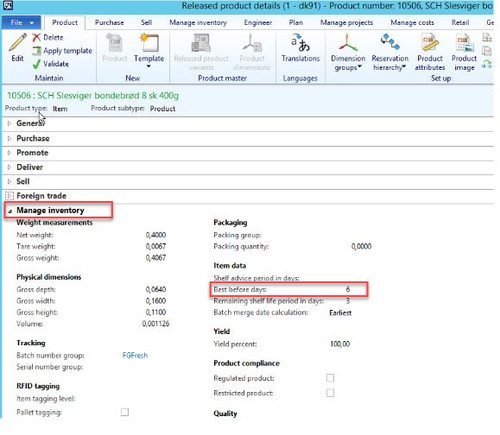Switch to the Purchase ribbon tab
The height and width of the screenshot is (435, 500).
point(109,22)
